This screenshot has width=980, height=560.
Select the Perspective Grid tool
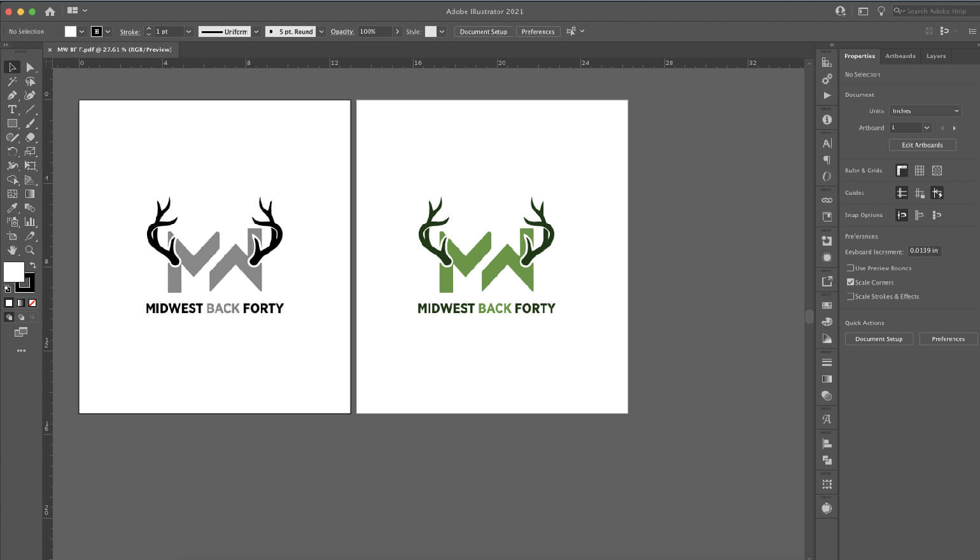pyautogui.click(x=30, y=179)
